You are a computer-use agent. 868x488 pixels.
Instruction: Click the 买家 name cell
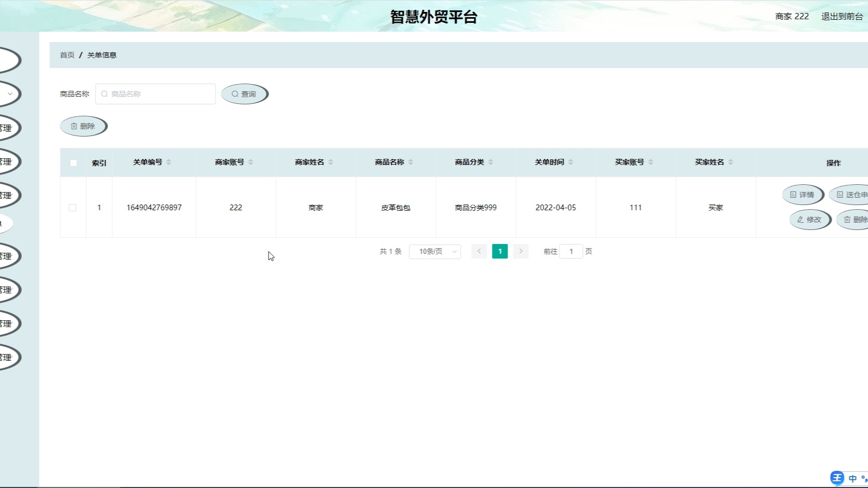[716, 208]
